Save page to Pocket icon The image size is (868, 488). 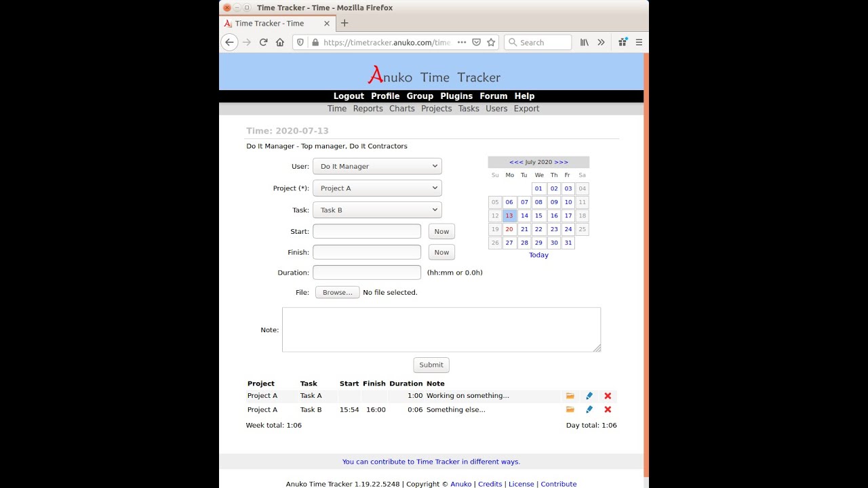[x=477, y=42]
